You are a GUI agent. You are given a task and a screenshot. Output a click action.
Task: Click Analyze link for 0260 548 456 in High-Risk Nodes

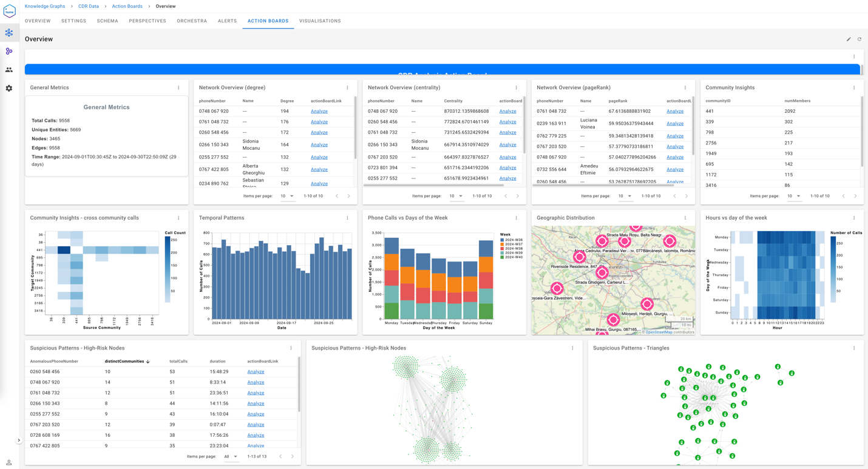coord(256,372)
